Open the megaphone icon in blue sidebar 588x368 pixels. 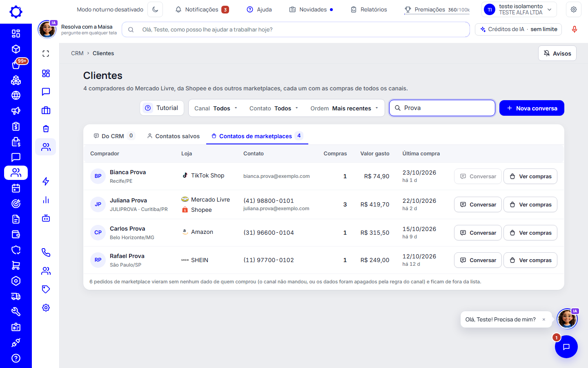[x=16, y=111]
